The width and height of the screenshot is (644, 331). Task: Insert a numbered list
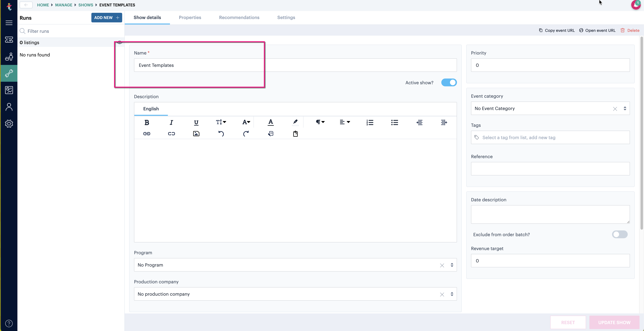(x=370, y=122)
